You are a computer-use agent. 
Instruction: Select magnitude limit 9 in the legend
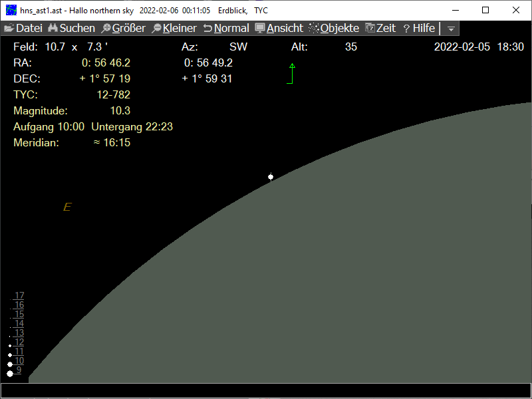pyautogui.click(x=19, y=370)
